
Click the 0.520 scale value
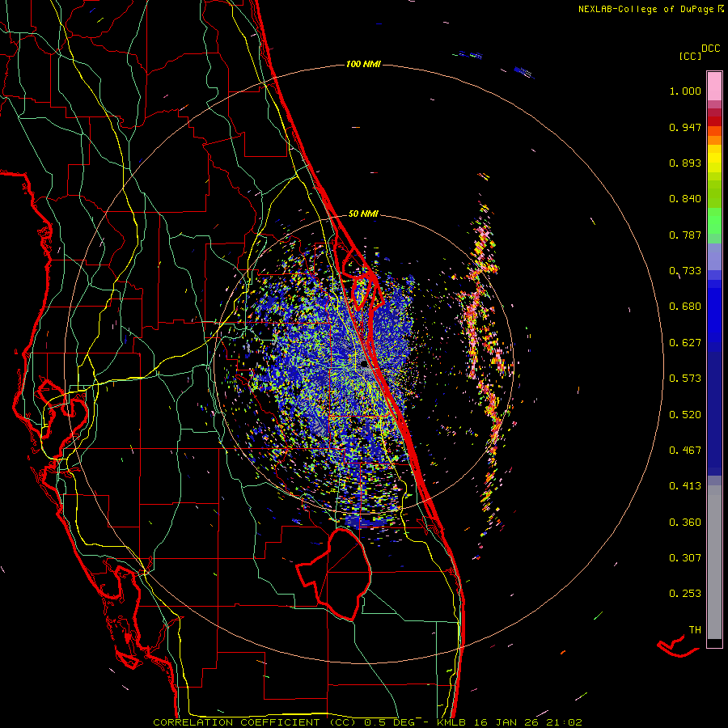pos(685,415)
